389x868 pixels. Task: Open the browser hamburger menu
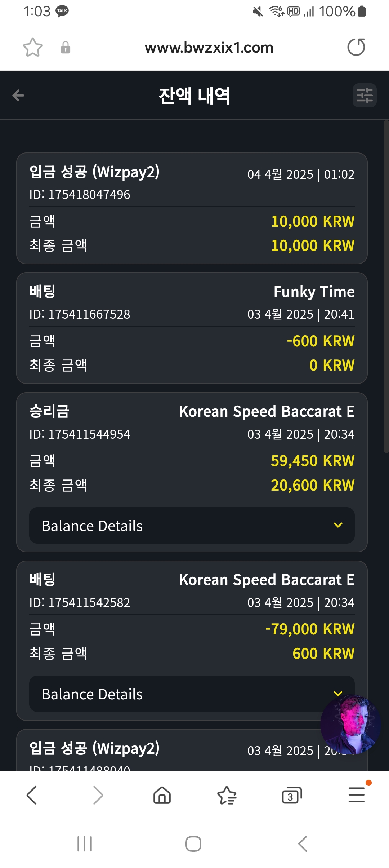pyautogui.click(x=357, y=795)
